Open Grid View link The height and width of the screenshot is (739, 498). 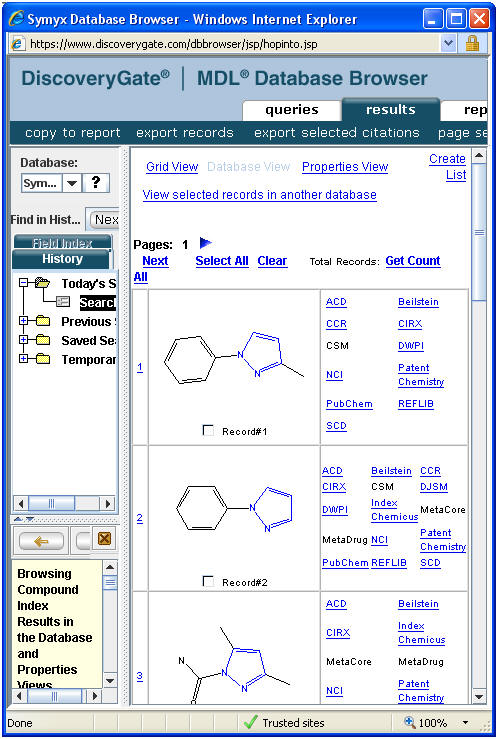pyautogui.click(x=172, y=167)
